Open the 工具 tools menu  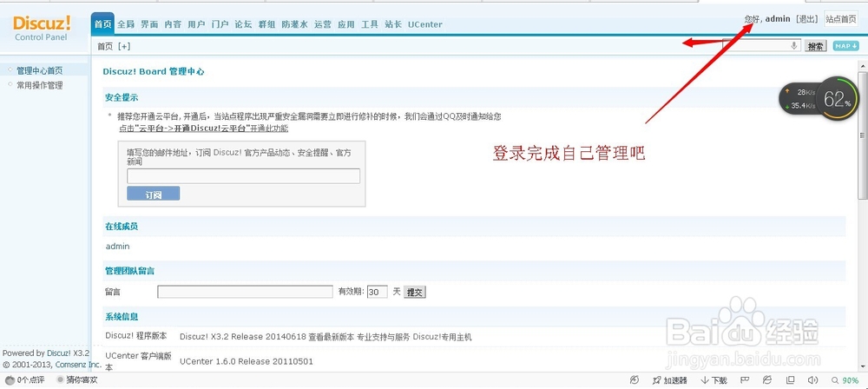tap(370, 24)
